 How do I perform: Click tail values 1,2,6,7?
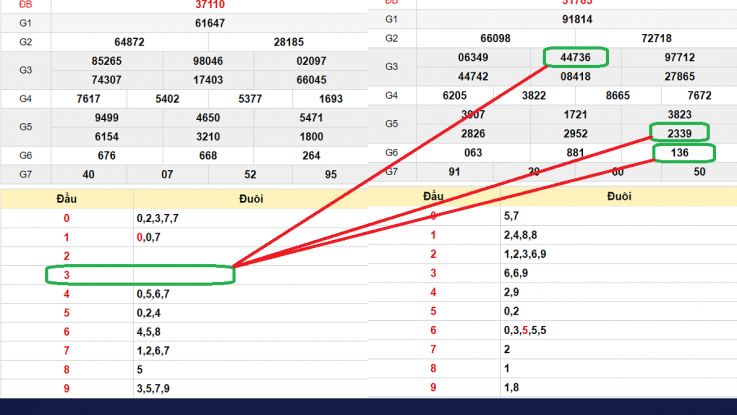point(153,351)
